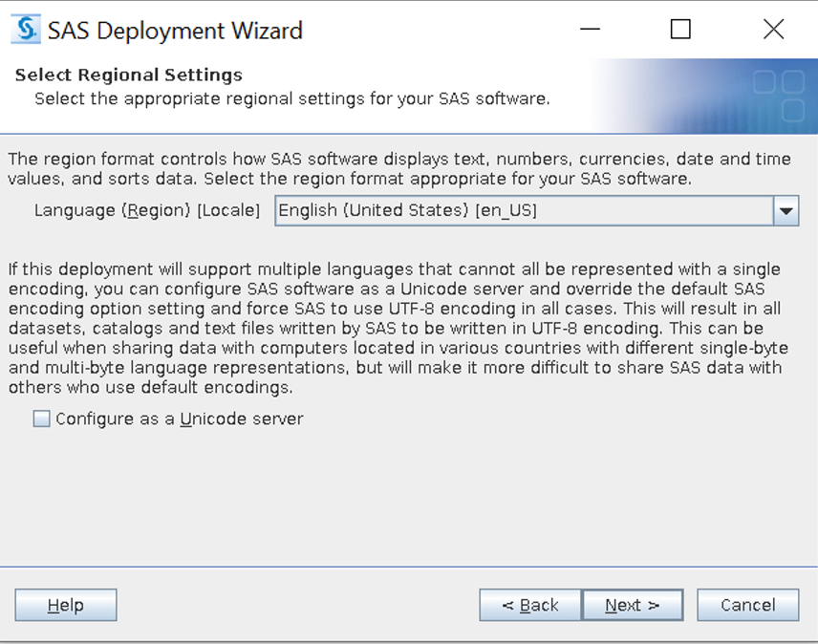Click the Next button to continue

[632, 605]
